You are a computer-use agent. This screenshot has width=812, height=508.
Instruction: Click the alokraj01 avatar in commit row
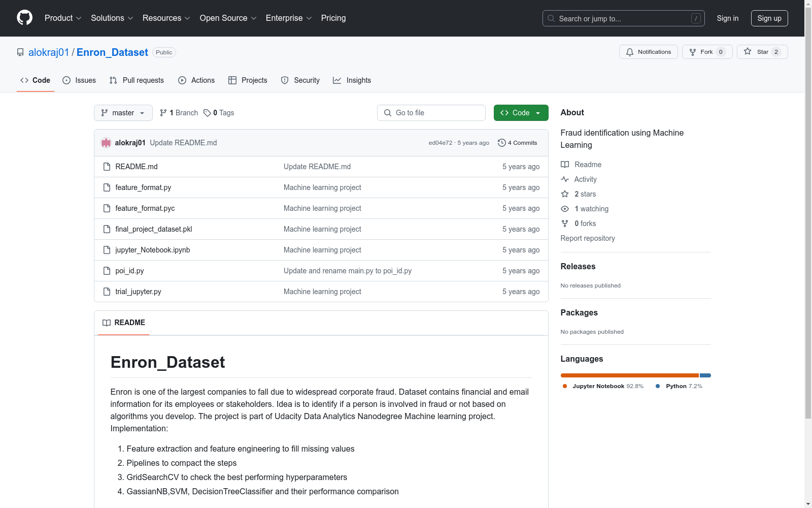[106, 143]
